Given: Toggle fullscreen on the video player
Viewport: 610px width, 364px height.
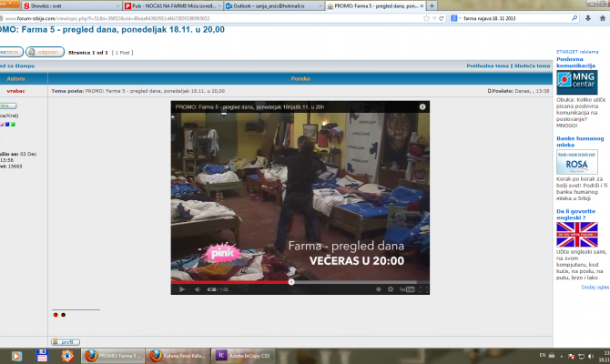Looking at the screenshot, I should 422,288.
